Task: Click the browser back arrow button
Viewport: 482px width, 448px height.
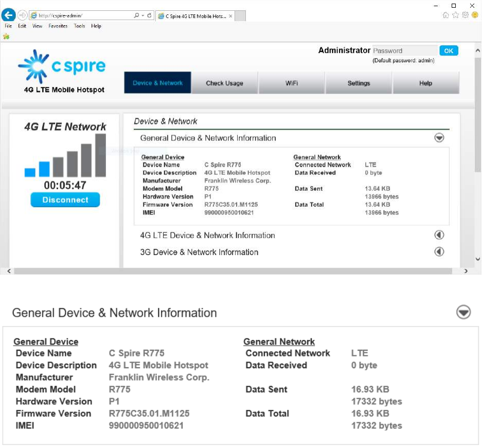Action: [x=9, y=15]
